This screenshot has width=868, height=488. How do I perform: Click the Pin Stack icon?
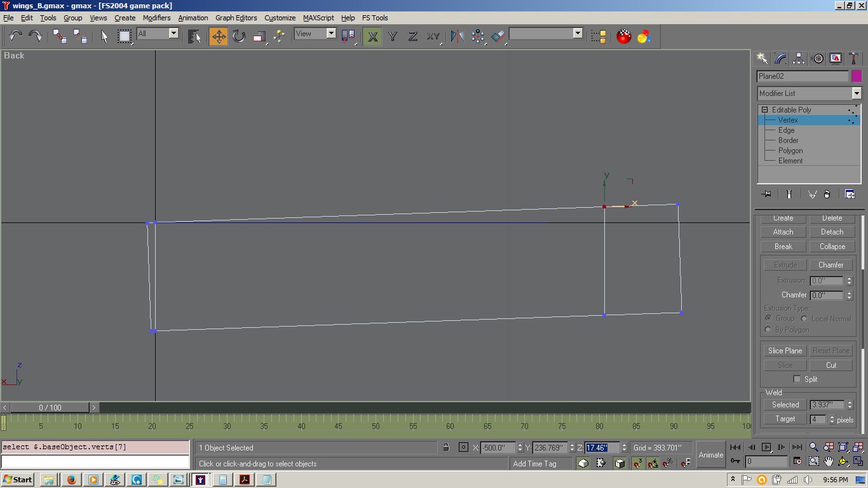[766, 194]
